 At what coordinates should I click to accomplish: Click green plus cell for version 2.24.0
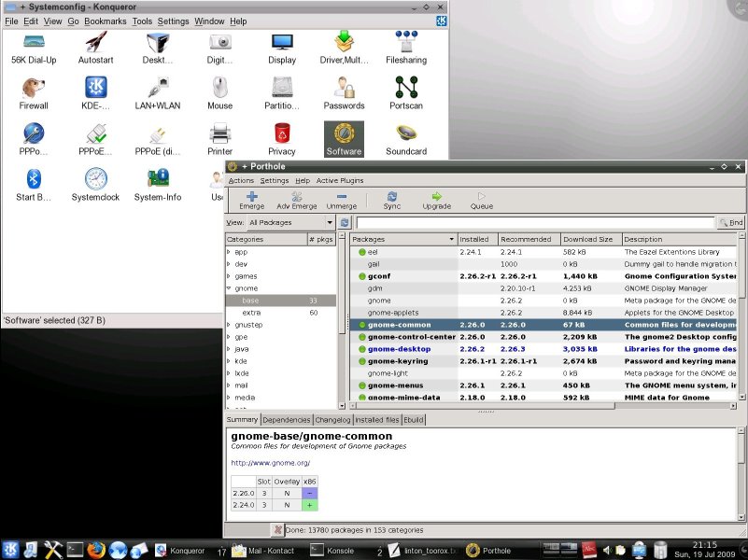coord(310,505)
